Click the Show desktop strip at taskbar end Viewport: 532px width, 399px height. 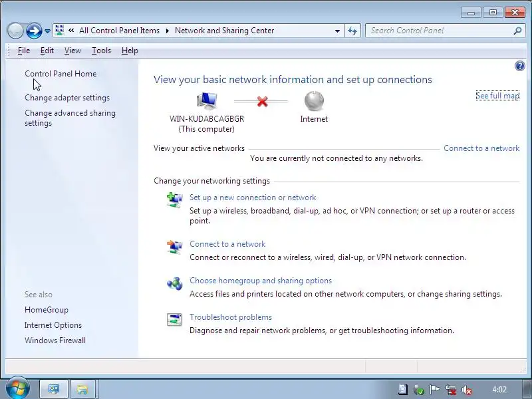coord(527,389)
